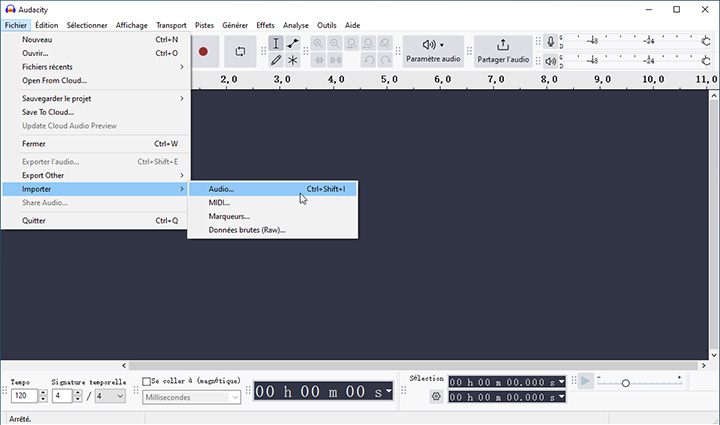This screenshot has height=425, width=720.
Task: Choose MIDI... from Importer submenu
Action: pyautogui.click(x=273, y=202)
